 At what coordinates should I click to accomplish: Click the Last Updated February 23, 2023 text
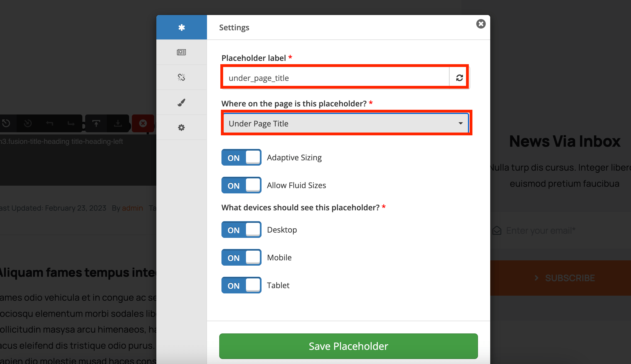coord(53,208)
